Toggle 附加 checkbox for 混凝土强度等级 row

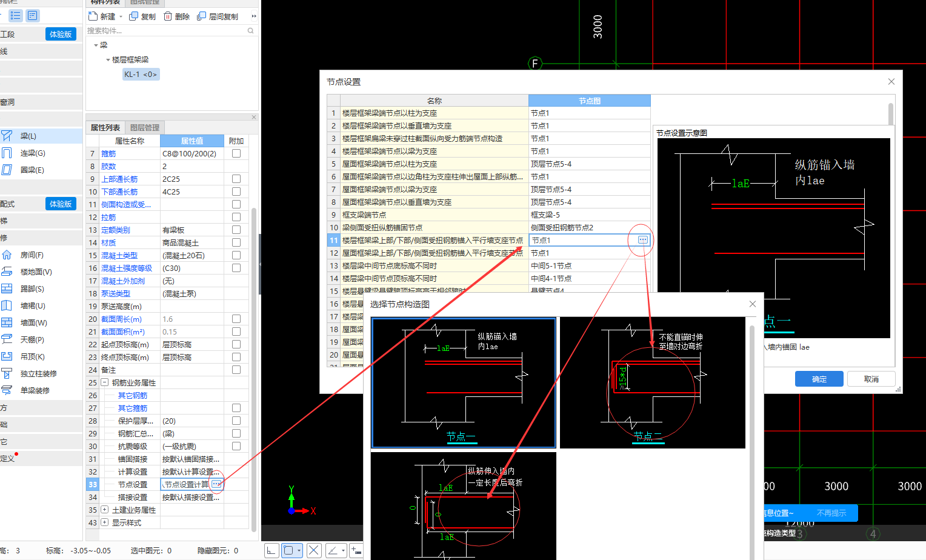click(236, 268)
